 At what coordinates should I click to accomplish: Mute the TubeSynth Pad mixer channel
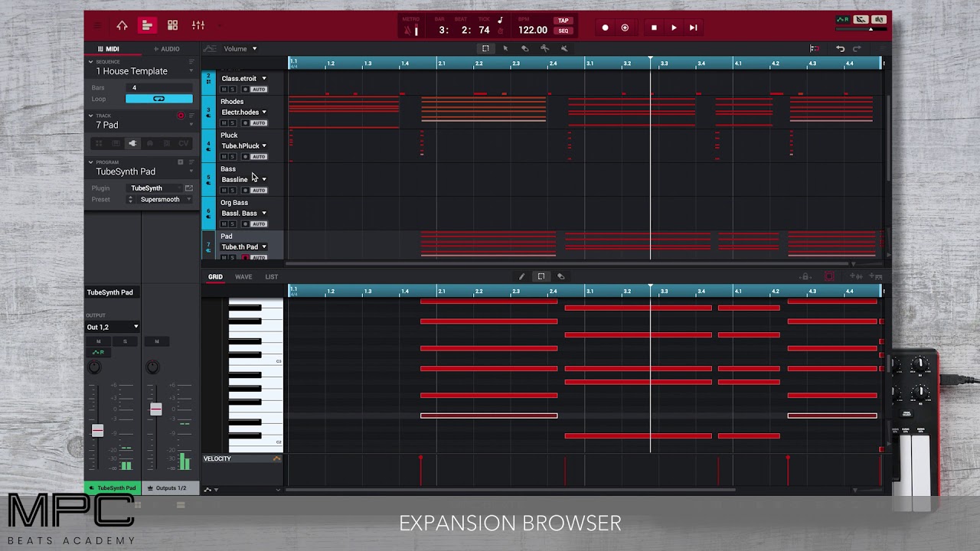tap(98, 341)
